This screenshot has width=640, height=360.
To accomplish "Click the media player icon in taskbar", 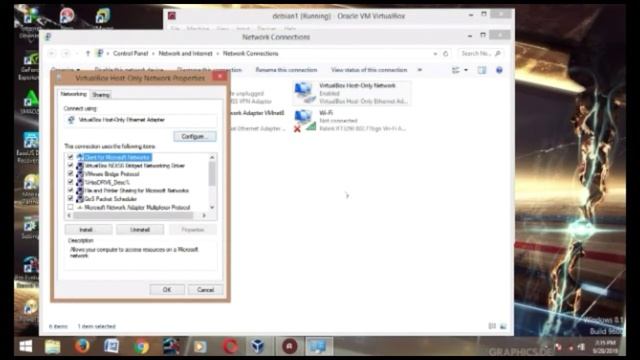I will point(200,347).
